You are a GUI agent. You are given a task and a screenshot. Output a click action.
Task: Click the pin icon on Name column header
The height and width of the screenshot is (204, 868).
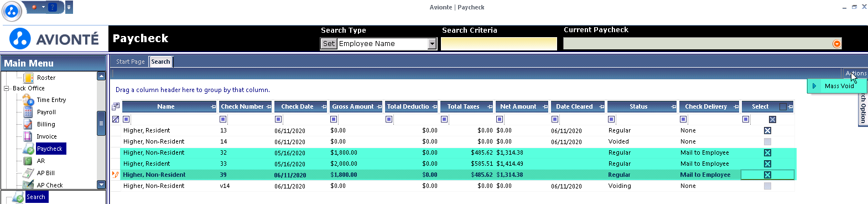(x=214, y=106)
